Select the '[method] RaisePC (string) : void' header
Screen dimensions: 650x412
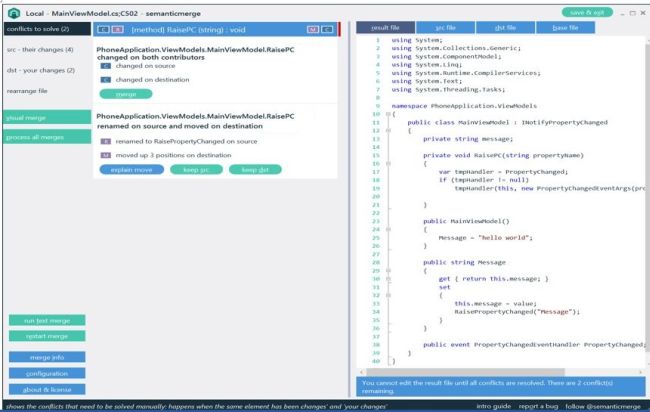coord(216,29)
